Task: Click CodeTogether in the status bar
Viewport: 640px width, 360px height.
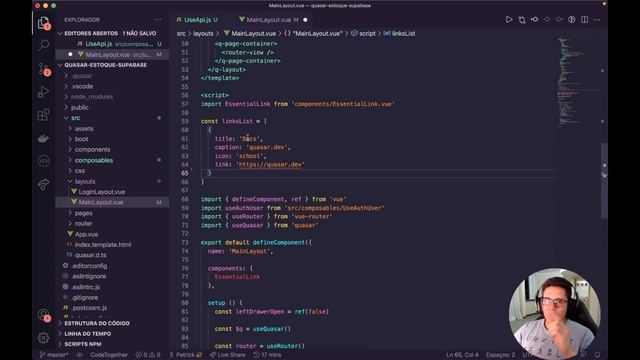Action: tap(109, 355)
